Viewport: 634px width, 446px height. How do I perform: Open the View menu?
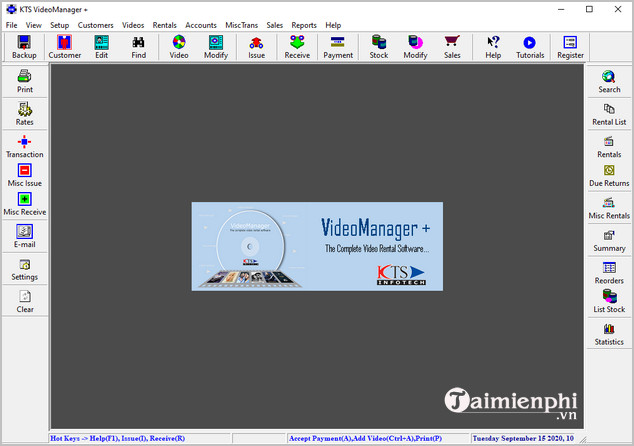(x=34, y=25)
